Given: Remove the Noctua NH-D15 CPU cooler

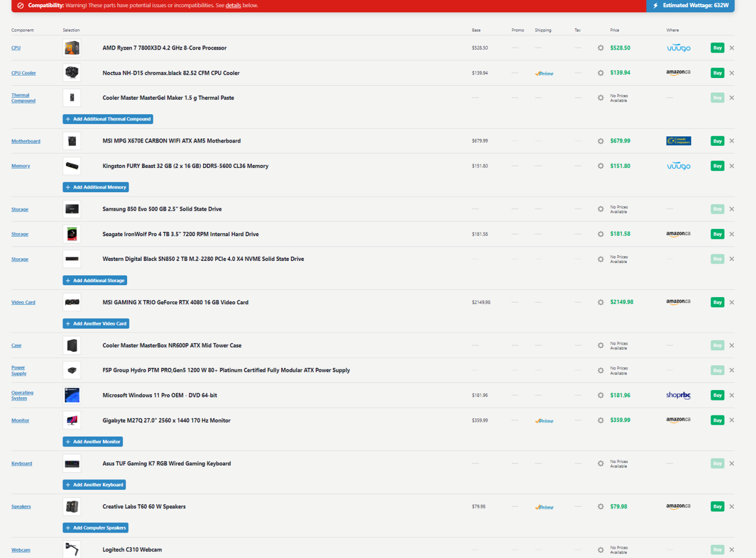Looking at the screenshot, I should pos(732,73).
